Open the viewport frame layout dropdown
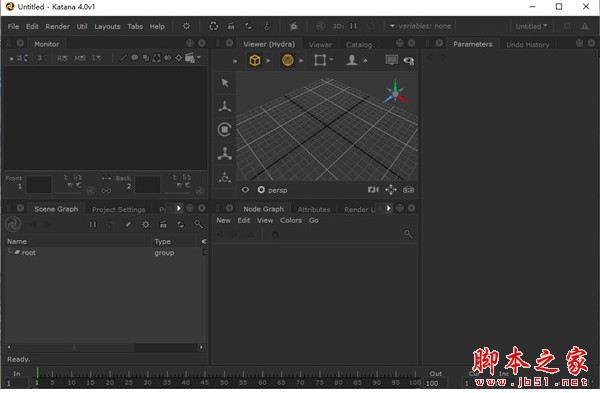 pos(323,60)
